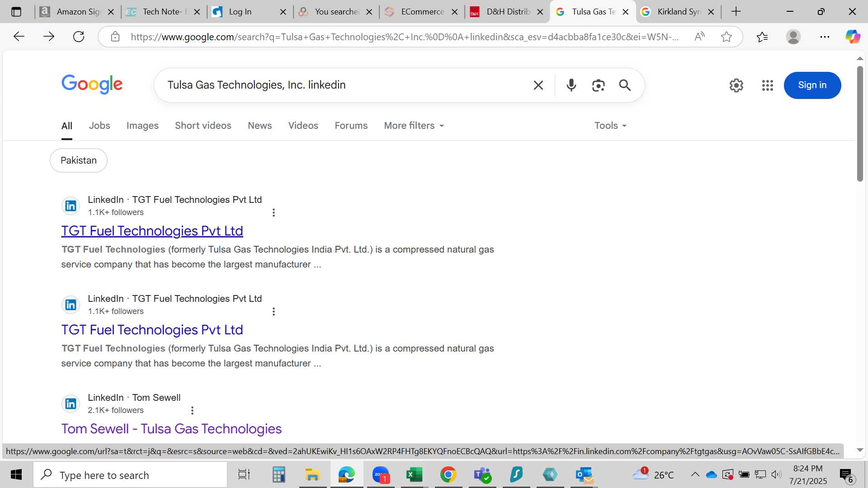This screenshot has width=868, height=488.
Task: Switch to Jobs results
Action: click(99, 126)
